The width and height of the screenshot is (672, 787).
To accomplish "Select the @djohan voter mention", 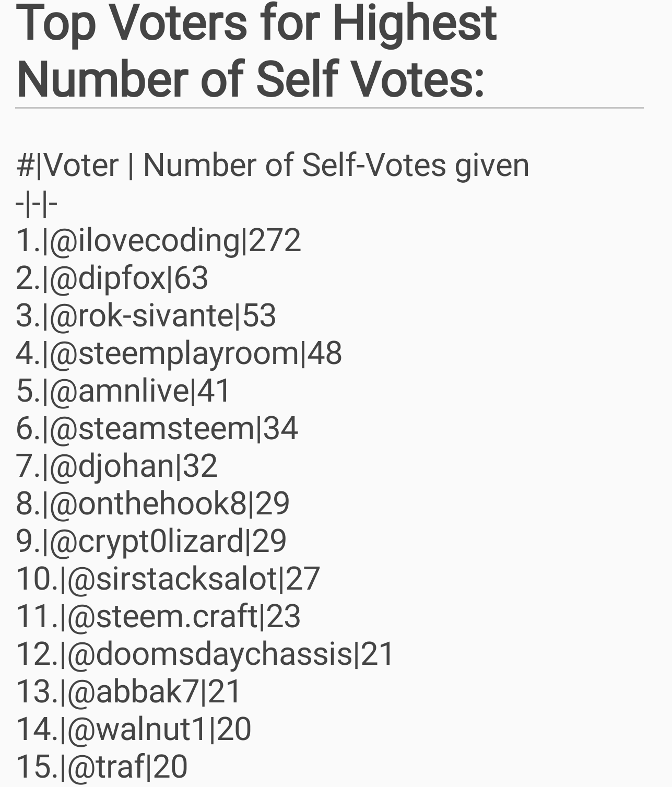I will click(112, 466).
